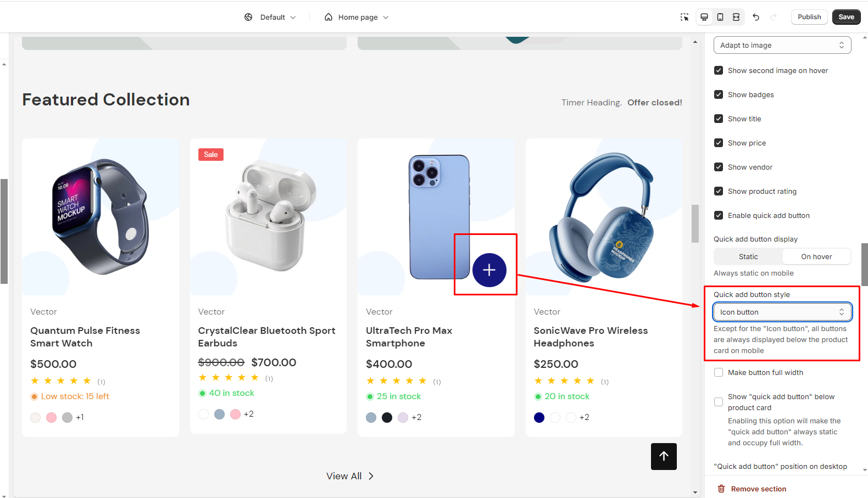This screenshot has height=498, width=868.
Task: Disable Show vendor checkbox
Action: coord(718,167)
